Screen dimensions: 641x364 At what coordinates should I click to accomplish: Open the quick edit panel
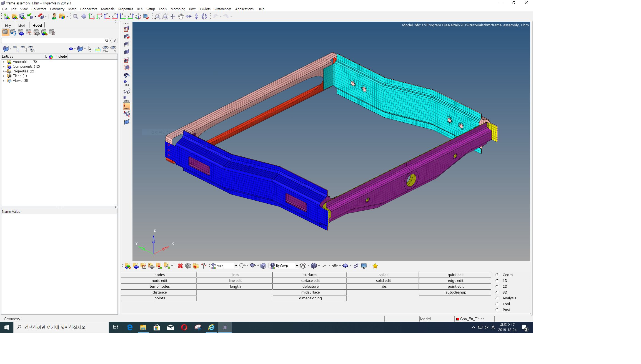point(455,275)
